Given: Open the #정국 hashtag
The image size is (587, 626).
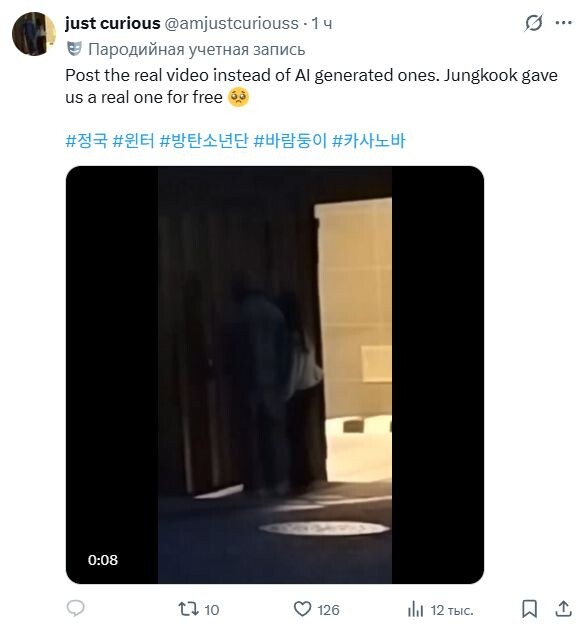Looking at the screenshot, I should click(x=87, y=141).
